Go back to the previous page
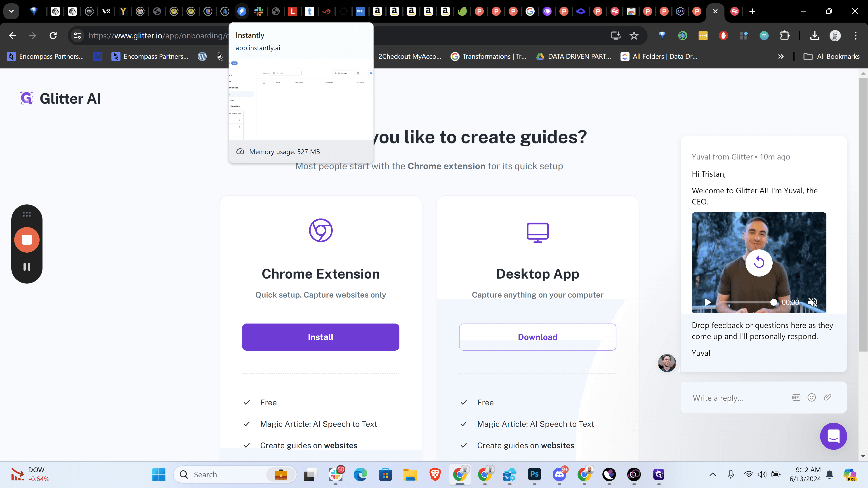Screen dimensions: 868x488 tap(12, 35)
